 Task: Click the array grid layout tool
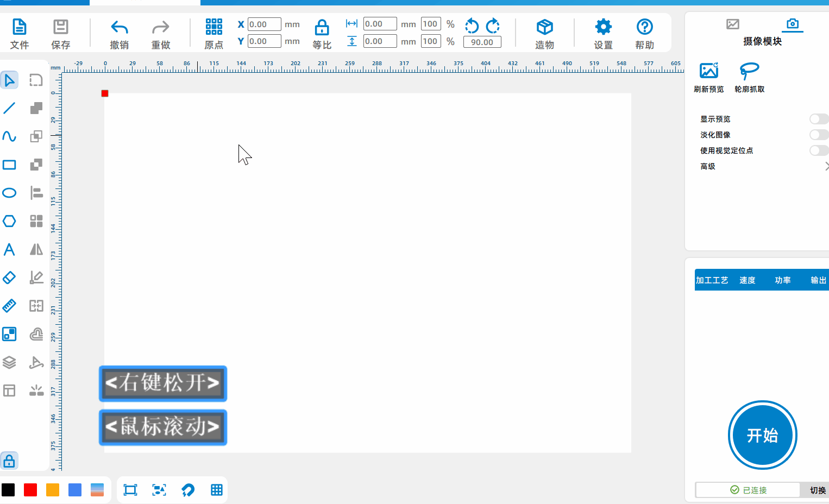36,221
